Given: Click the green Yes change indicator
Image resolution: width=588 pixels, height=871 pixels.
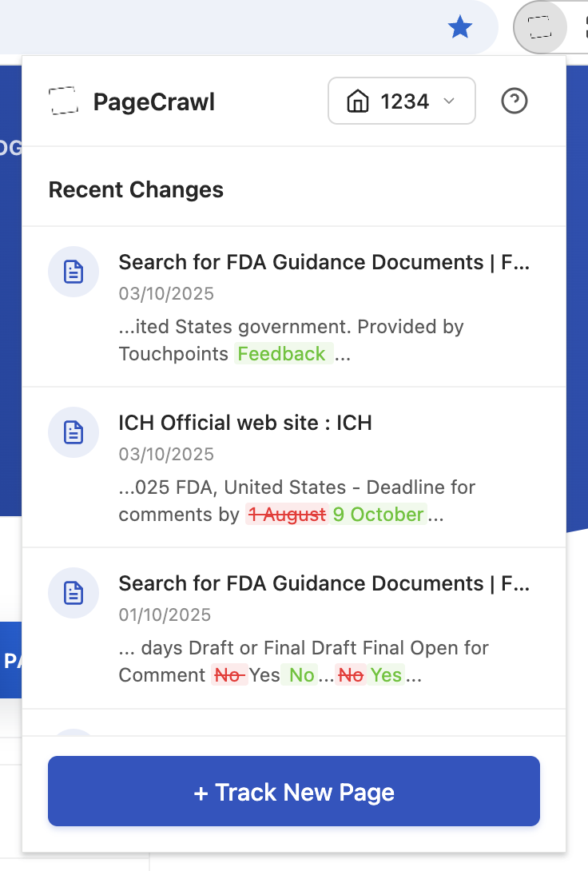Looking at the screenshot, I should tap(387, 675).
